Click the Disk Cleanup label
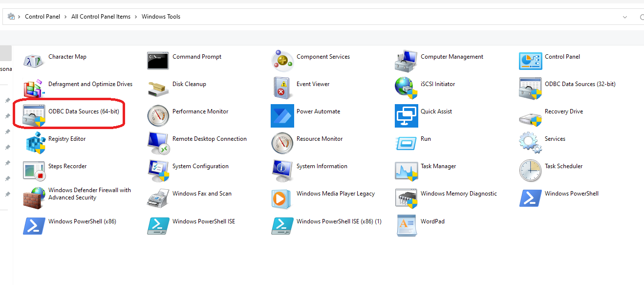The width and height of the screenshot is (644, 285). coord(189,84)
